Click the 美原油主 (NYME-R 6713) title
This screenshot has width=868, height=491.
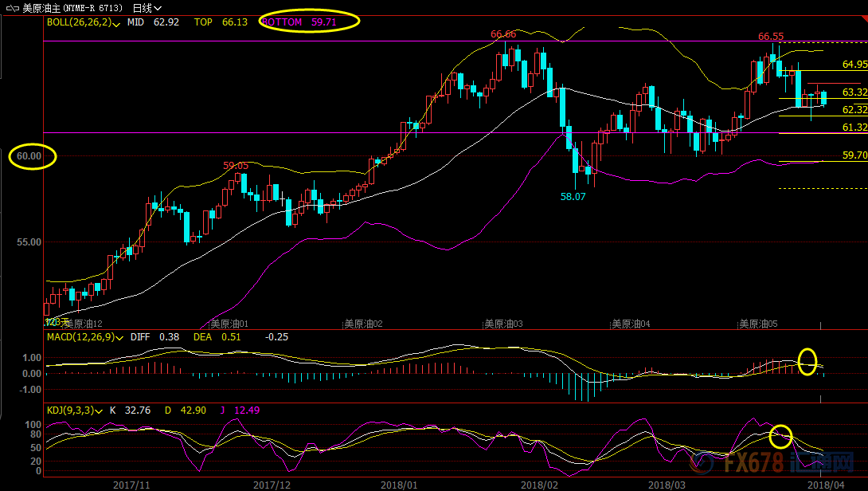coord(72,8)
